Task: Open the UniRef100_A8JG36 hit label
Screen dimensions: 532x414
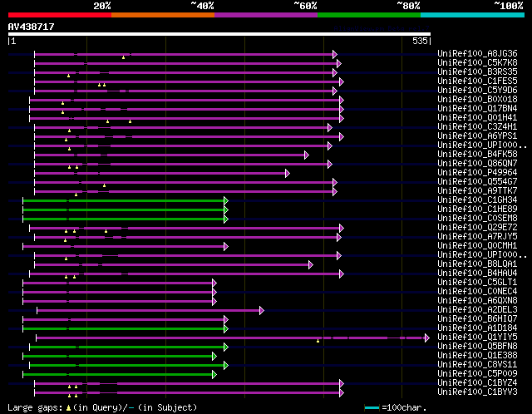Action: click(x=477, y=53)
